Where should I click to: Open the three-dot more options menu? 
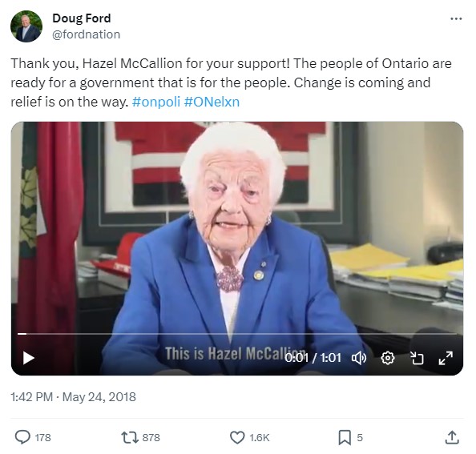point(456,18)
